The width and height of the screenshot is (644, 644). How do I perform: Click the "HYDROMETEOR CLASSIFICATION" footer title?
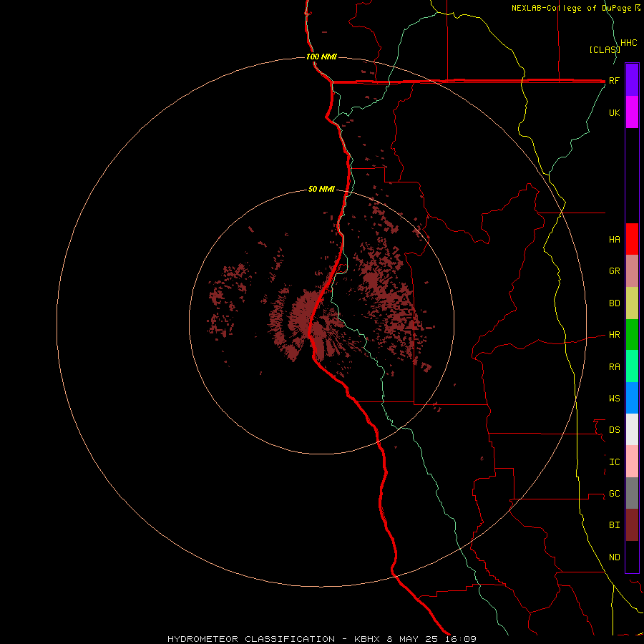coord(251,639)
